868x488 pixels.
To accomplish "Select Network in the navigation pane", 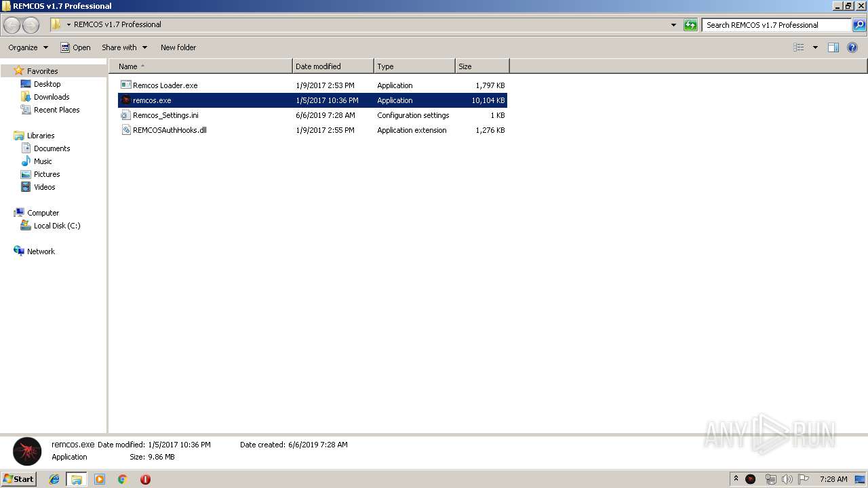I will tap(41, 251).
